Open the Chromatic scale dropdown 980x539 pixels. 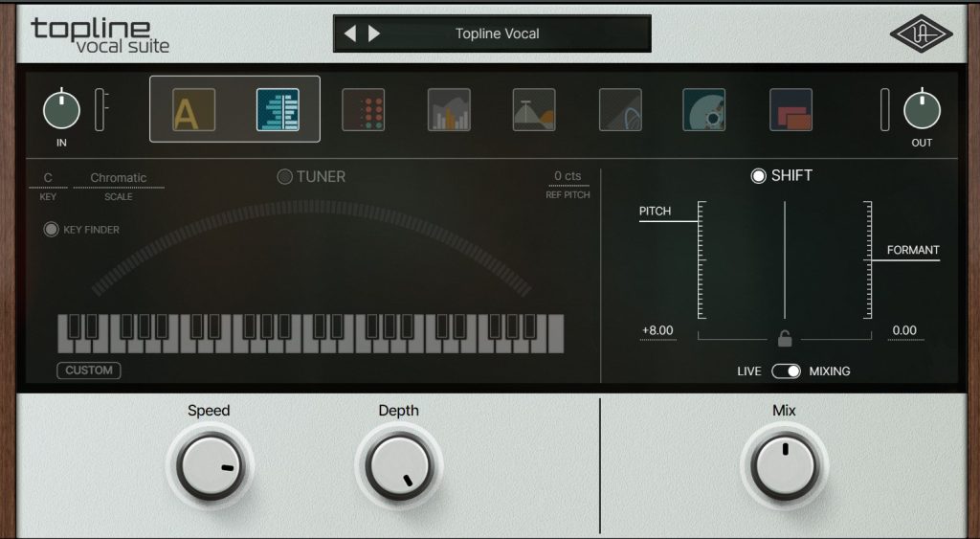(119, 177)
